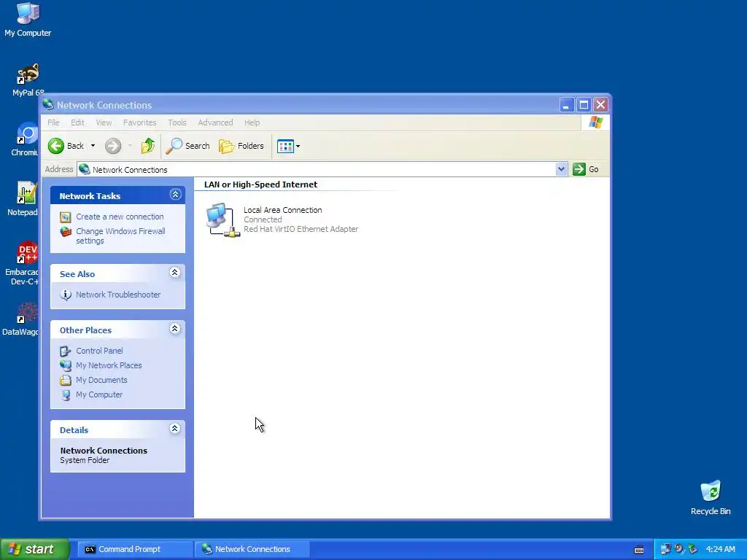Click the network tray icon
Viewport: 747px width, 560px height.
tap(665, 549)
